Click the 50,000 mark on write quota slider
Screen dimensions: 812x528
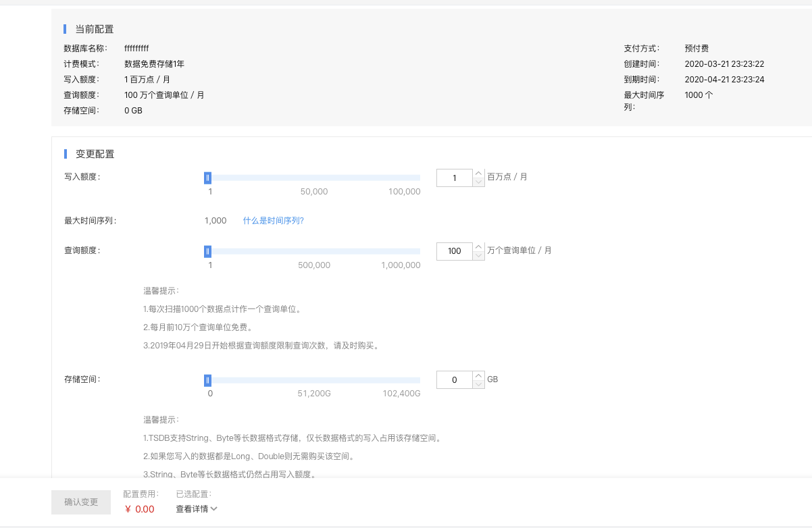(x=314, y=192)
